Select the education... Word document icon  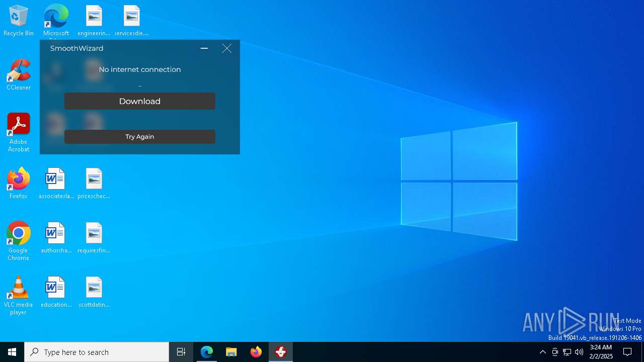click(x=56, y=293)
